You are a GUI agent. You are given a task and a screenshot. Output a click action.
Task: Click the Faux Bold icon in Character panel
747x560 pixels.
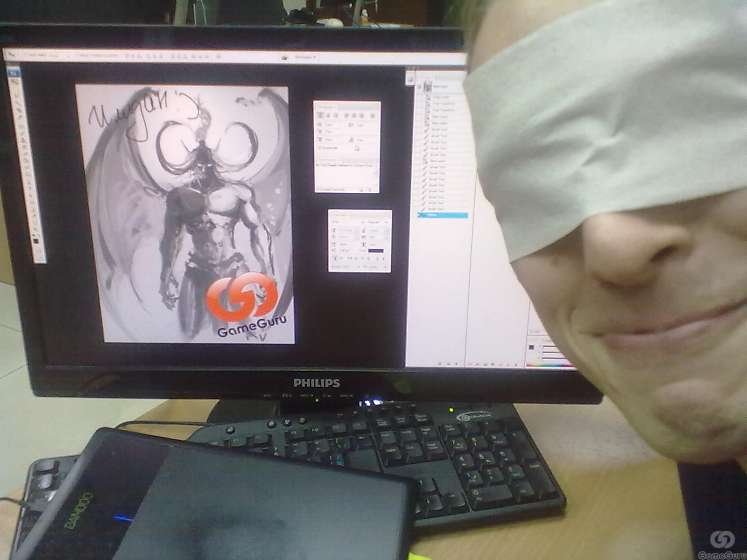[335, 259]
